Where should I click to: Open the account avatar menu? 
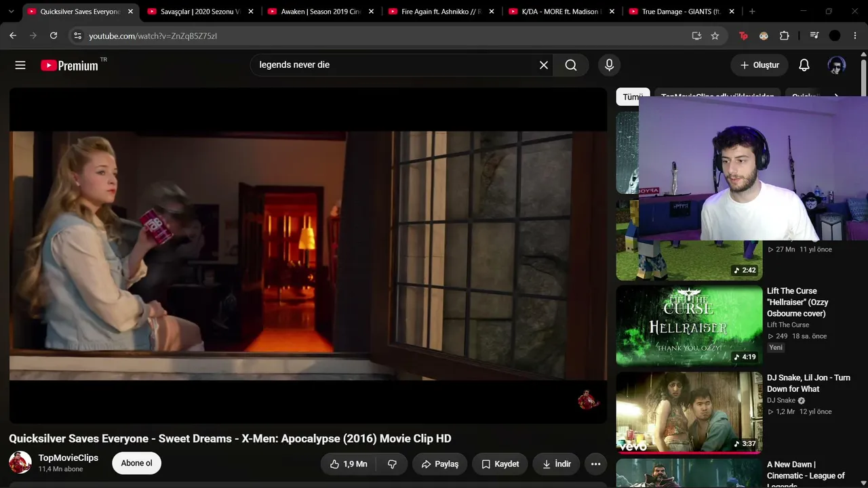click(836, 65)
